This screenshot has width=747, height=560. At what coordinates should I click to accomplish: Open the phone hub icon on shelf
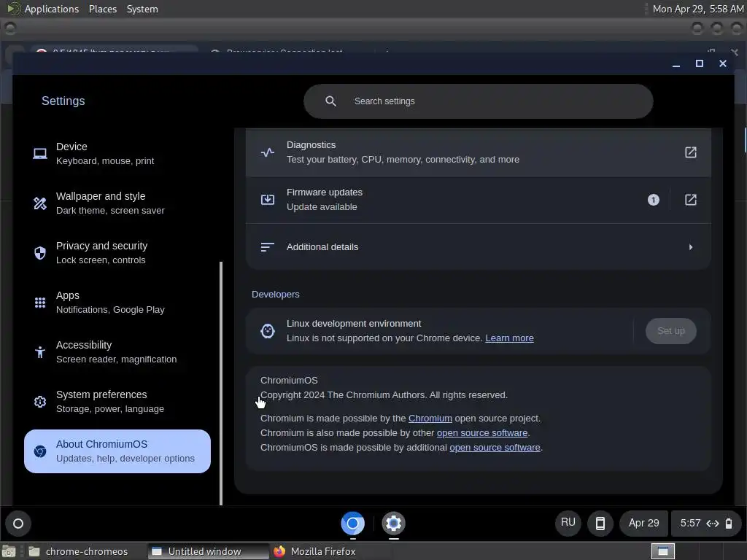600,524
